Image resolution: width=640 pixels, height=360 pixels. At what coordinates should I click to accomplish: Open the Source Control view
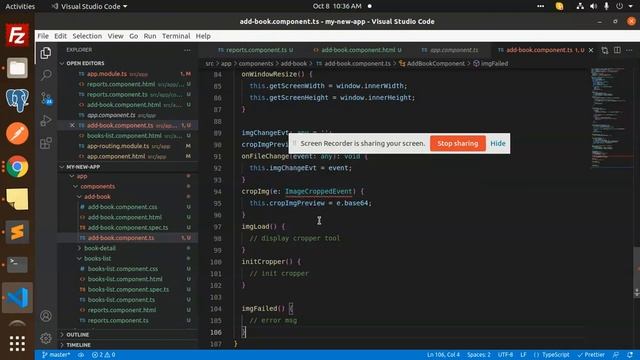[x=46, y=98]
